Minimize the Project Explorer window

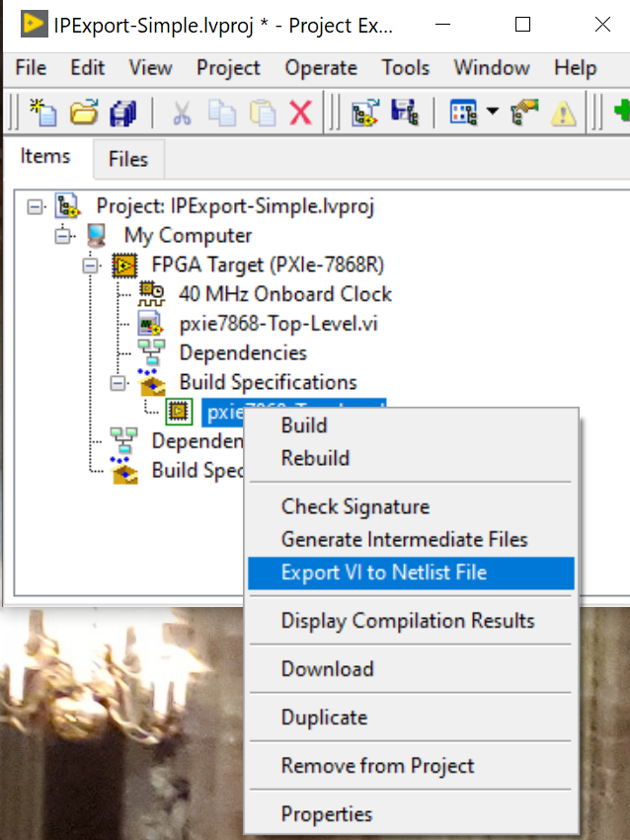pos(442,25)
